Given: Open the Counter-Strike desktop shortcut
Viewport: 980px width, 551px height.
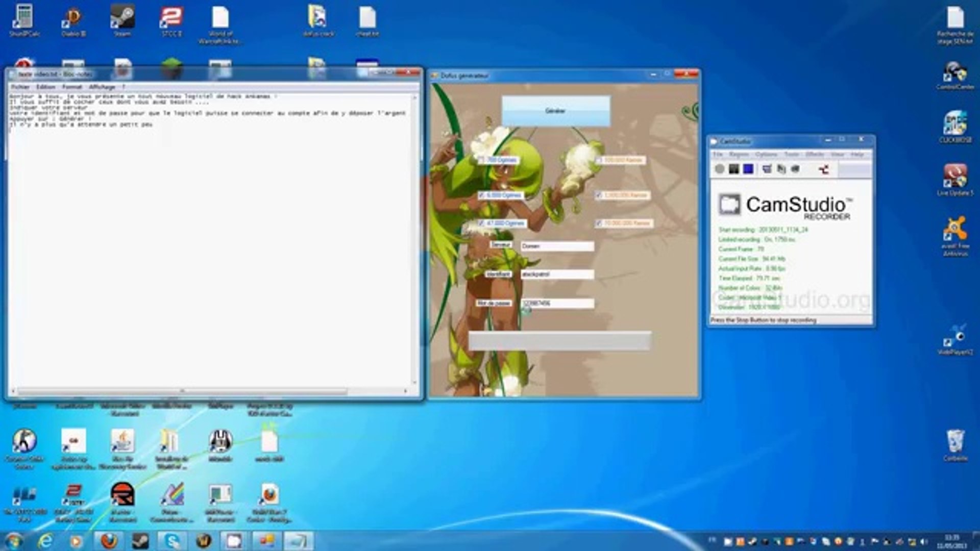Looking at the screenshot, I should (24, 449).
